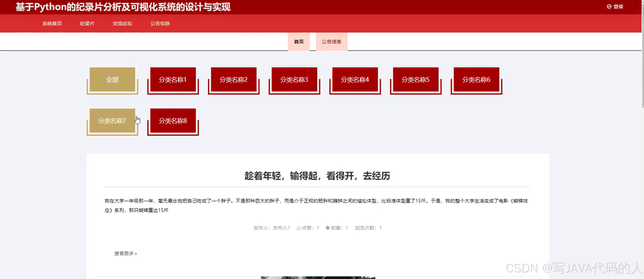Go to 交流论坛 forum page
The height and width of the screenshot is (279, 644).
click(122, 24)
